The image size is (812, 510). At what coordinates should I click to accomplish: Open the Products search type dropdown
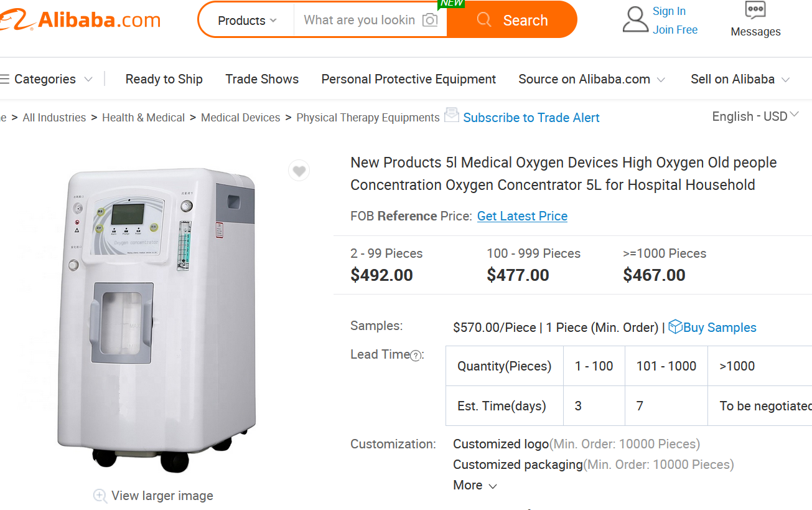tap(247, 21)
